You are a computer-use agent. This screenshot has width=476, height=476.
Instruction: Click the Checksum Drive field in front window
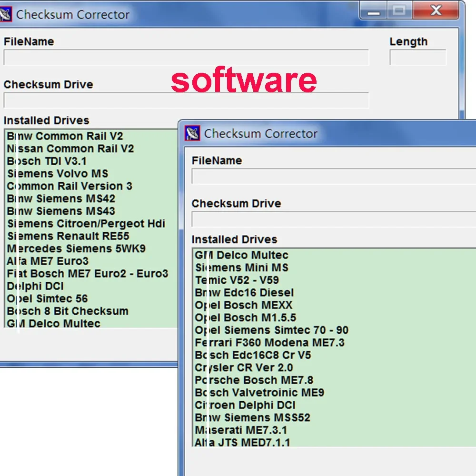coord(334,219)
